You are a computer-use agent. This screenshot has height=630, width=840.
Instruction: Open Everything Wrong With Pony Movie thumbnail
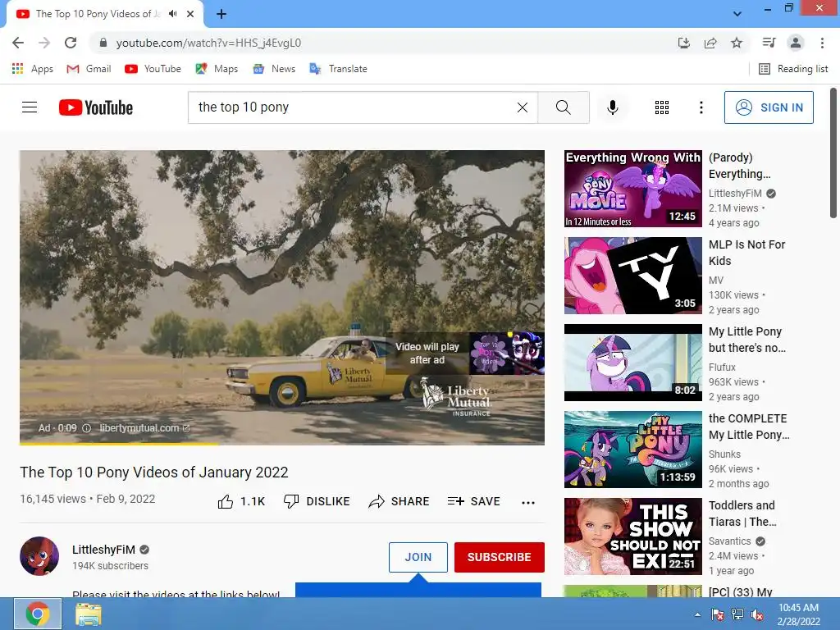coord(632,189)
